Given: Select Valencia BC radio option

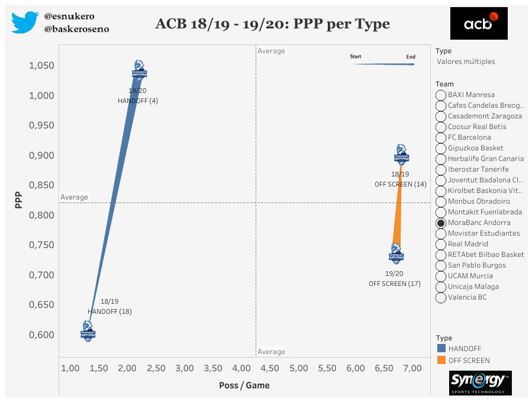Looking at the screenshot, I should coord(441,298).
